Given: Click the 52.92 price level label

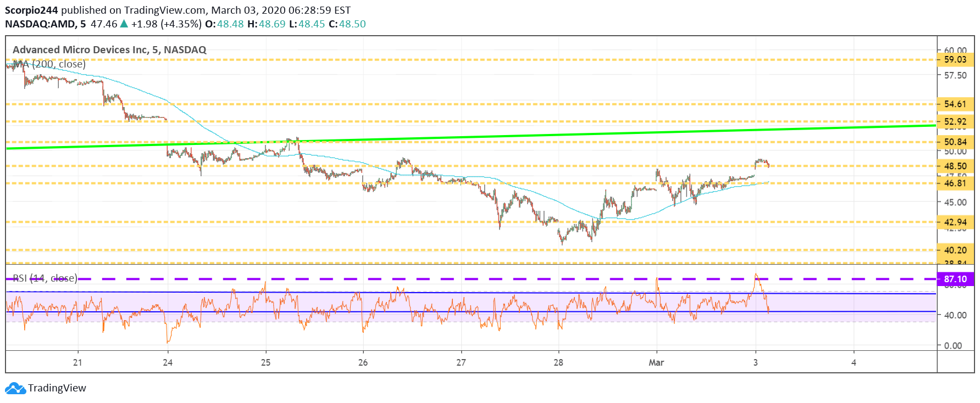Looking at the screenshot, I should pos(955,121).
